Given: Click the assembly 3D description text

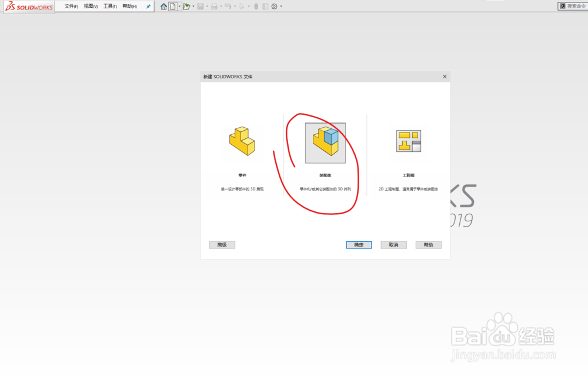Looking at the screenshot, I should [x=325, y=189].
